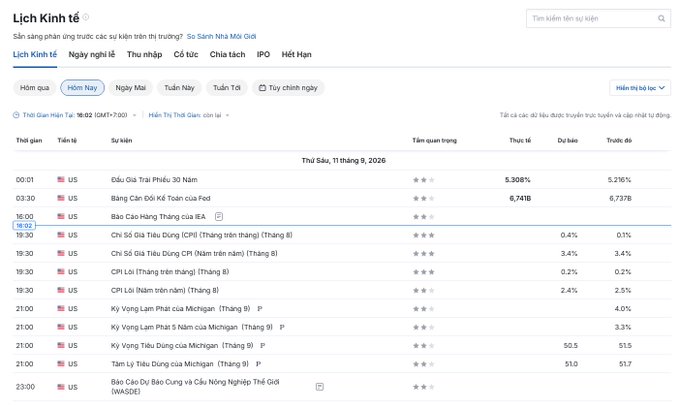
Task: Click the clock icon beside current time
Action: pyautogui.click(x=16, y=115)
